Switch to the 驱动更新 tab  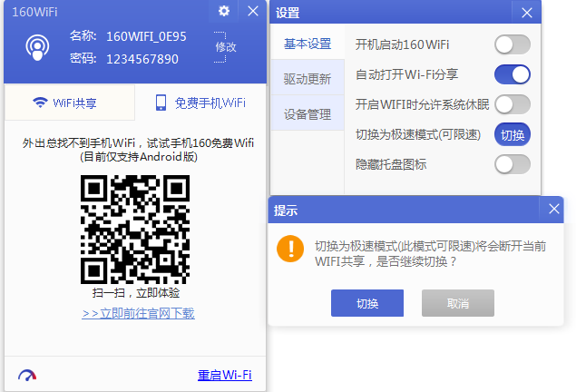click(x=307, y=79)
